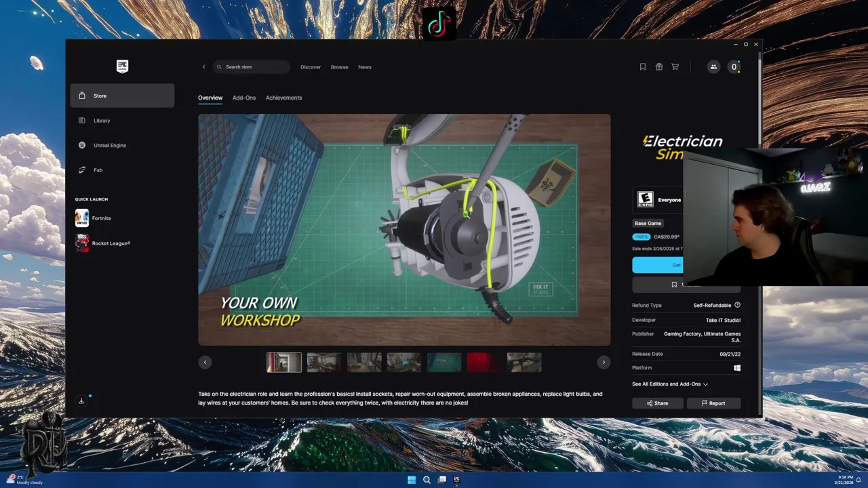Open the weather widget on taskbar
Viewport: 868px width, 488px height.
pyautogui.click(x=25, y=480)
